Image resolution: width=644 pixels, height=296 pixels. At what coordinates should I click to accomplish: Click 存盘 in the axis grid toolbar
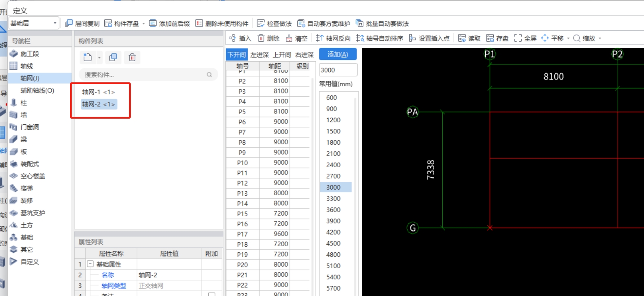point(497,38)
